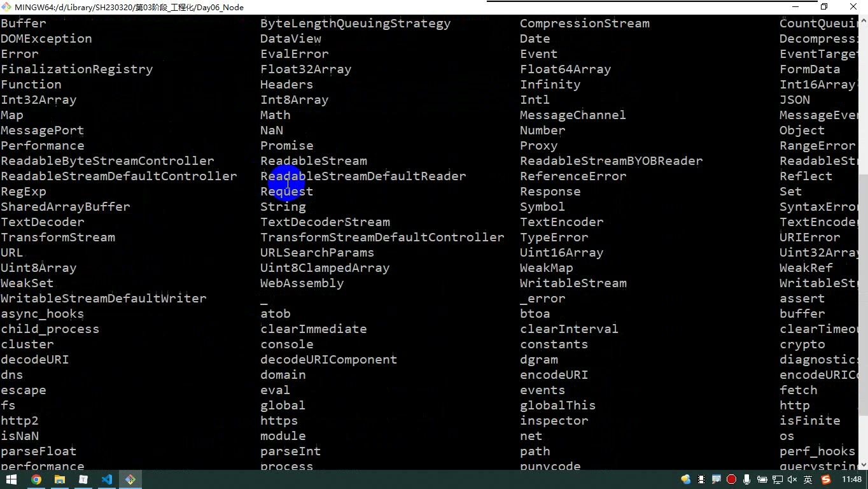868x489 pixels.
Task: Click the film strip tray icon
Action: [x=701, y=479]
